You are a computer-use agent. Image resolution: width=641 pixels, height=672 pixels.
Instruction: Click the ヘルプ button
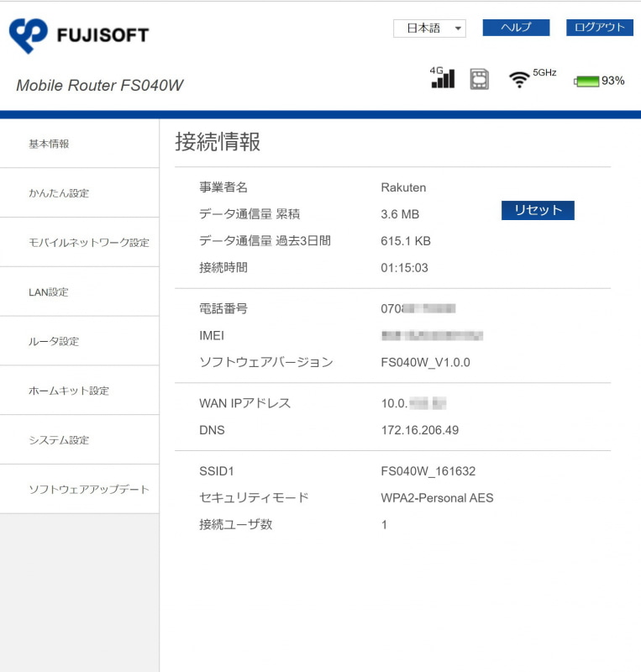coord(516,28)
